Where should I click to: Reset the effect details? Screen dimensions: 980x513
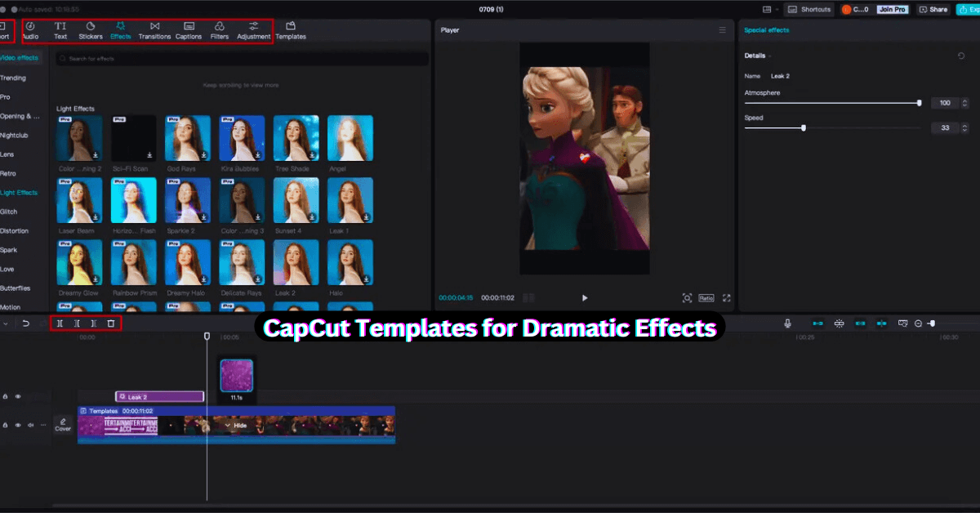961,56
